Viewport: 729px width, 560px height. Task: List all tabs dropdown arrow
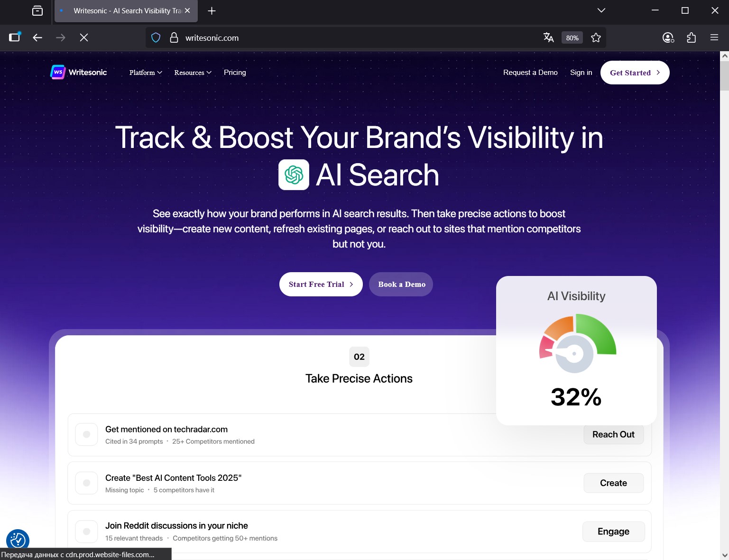(601, 10)
